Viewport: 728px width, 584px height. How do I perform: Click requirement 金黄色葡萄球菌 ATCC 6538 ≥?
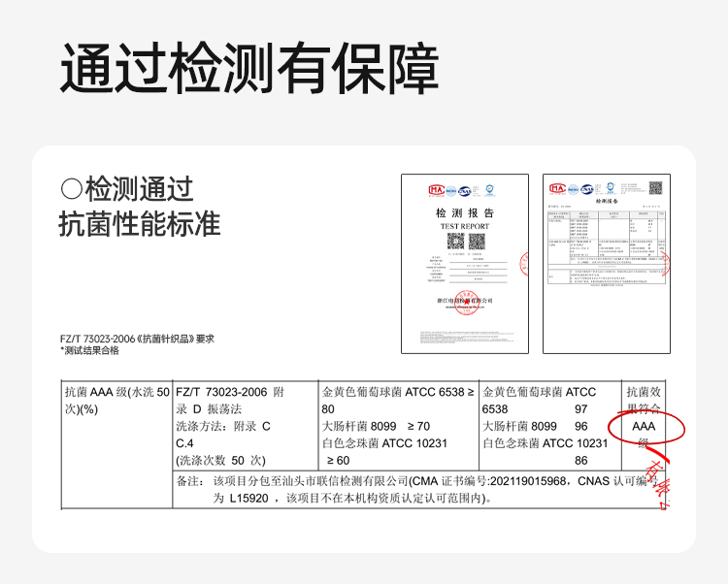click(x=398, y=393)
